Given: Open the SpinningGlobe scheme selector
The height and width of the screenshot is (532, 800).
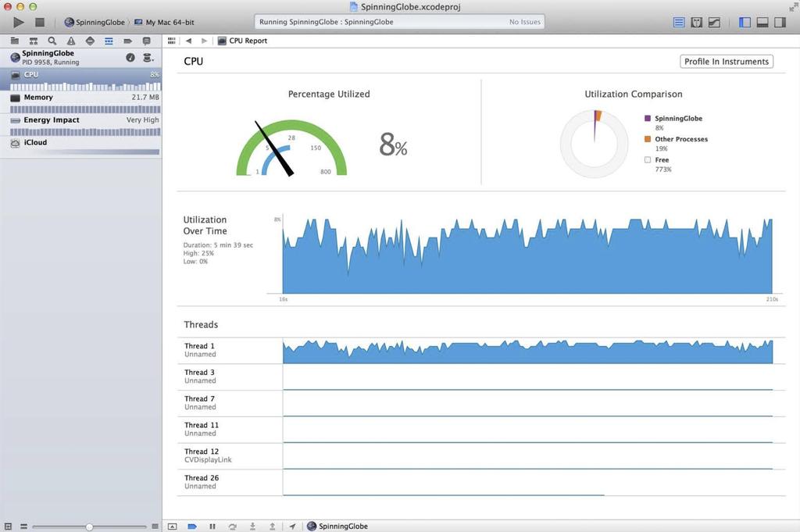Looking at the screenshot, I should pyautogui.click(x=95, y=22).
